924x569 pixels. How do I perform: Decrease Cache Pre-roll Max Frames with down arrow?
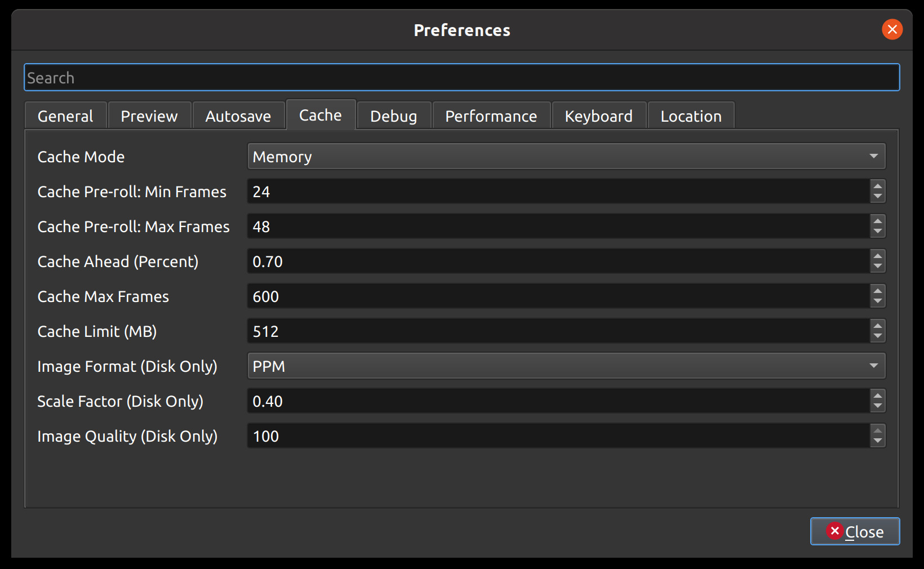877,230
